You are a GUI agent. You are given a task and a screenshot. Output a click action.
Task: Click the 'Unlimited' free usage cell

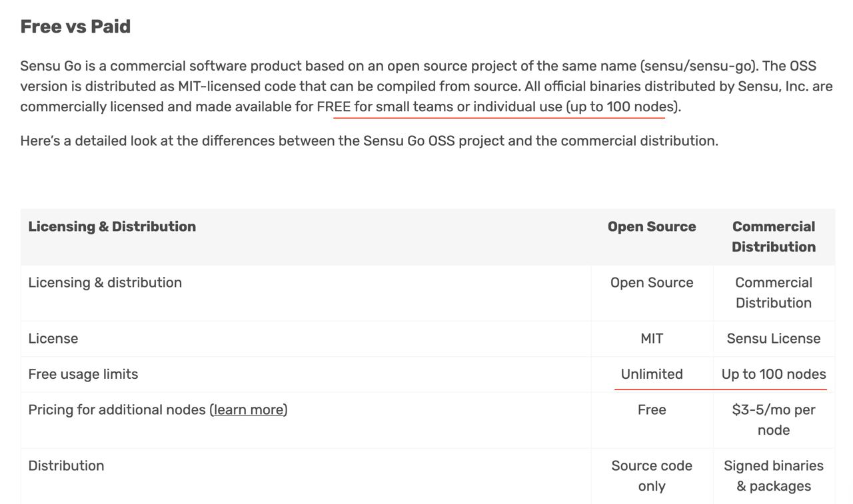coord(652,374)
